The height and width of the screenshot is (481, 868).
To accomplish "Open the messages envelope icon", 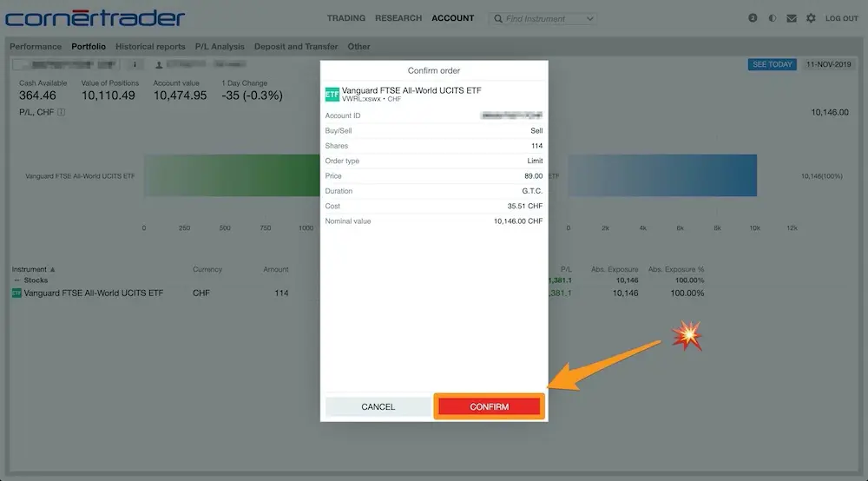I will [791, 18].
